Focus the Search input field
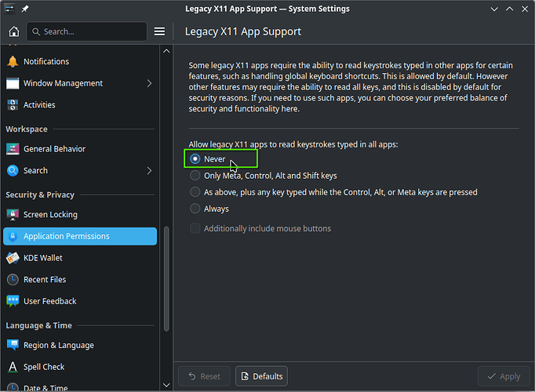Image resolution: width=535 pixels, height=392 pixels. tap(86, 31)
